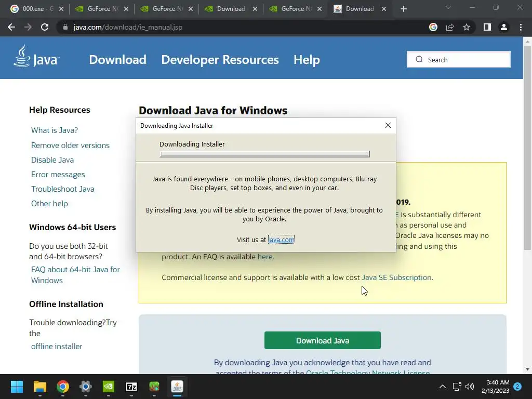Open the Troubleshoot Java link
Viewport: 532px width, 399px height.
pos(63,189)
